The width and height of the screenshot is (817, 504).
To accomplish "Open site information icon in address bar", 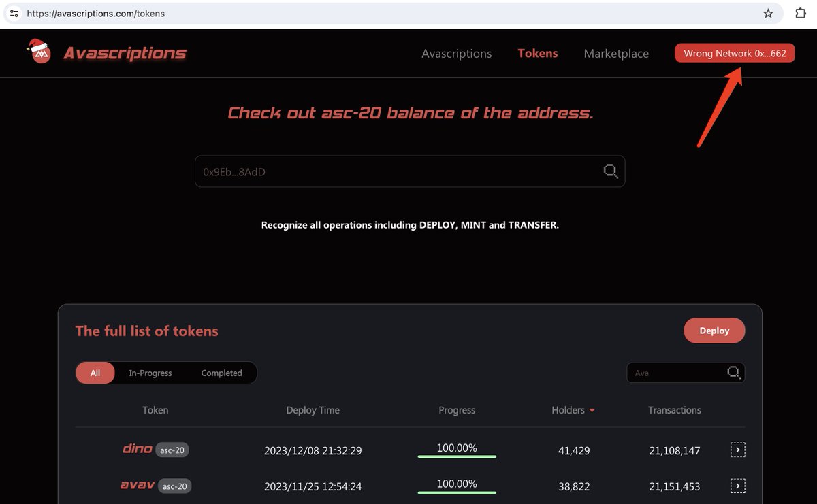I will pyautogui.click(x=14, y=13).
